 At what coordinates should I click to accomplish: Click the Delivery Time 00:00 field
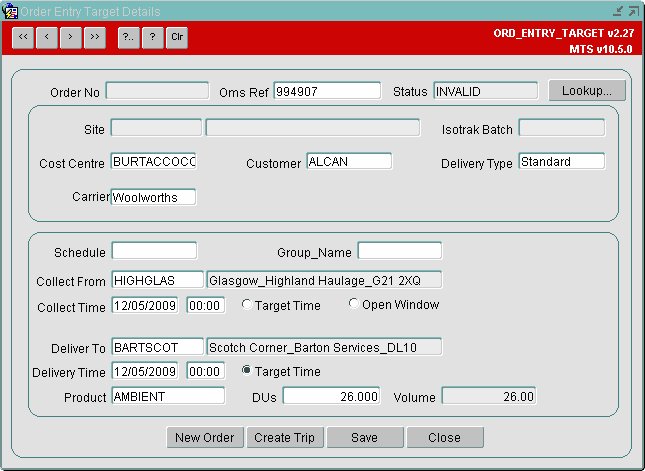click(x=206, y=371)
